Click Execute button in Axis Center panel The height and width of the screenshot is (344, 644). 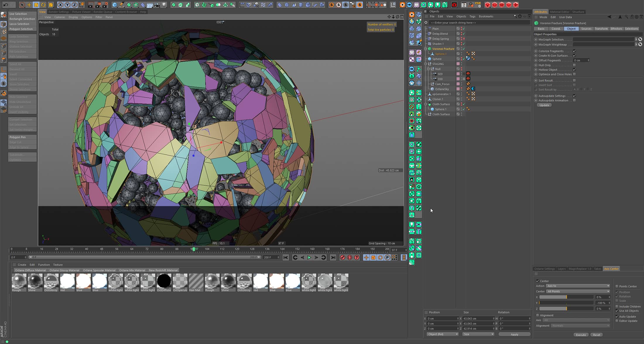580,335
